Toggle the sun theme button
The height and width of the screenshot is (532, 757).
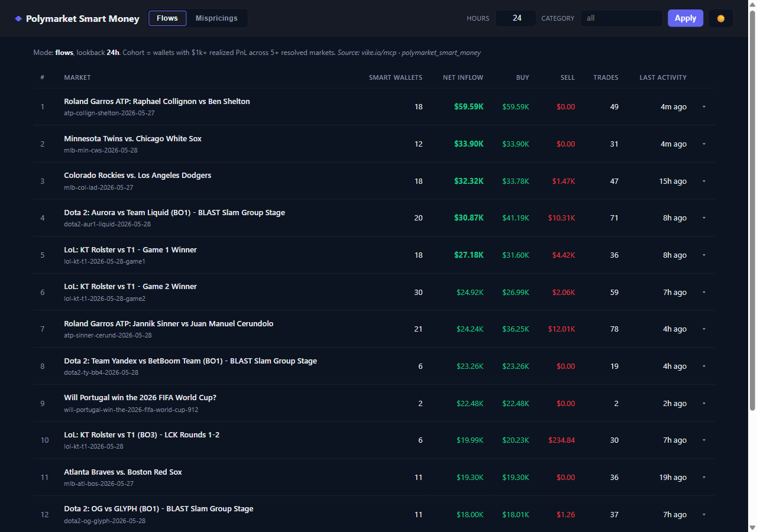pos(720,18)
